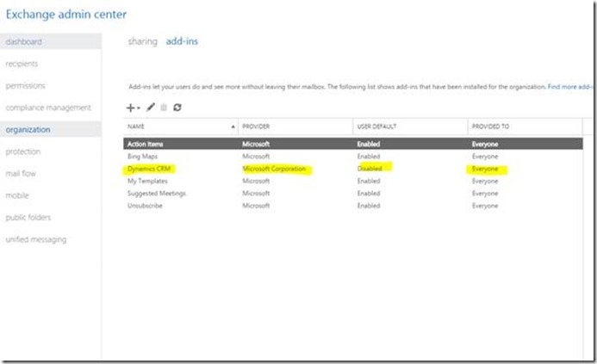Go to recipients in the sidebar
Viewport: 597px width, 364px height.
[x=22, y=64]
